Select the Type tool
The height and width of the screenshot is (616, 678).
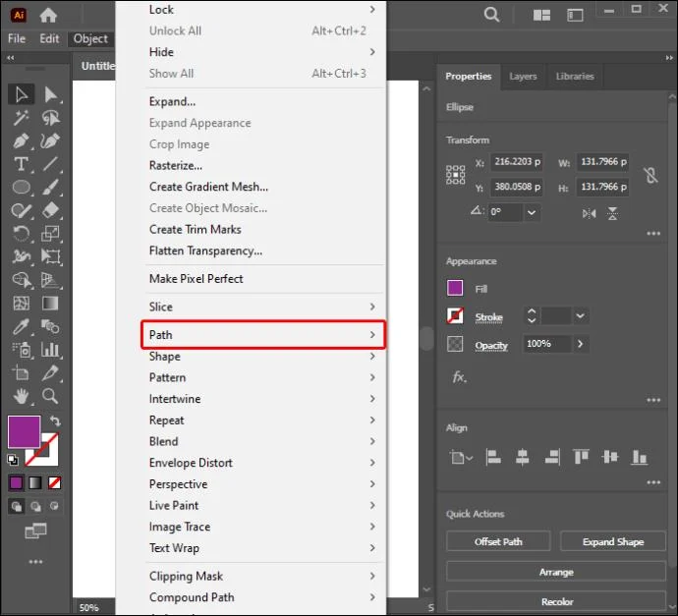point(22,164)
